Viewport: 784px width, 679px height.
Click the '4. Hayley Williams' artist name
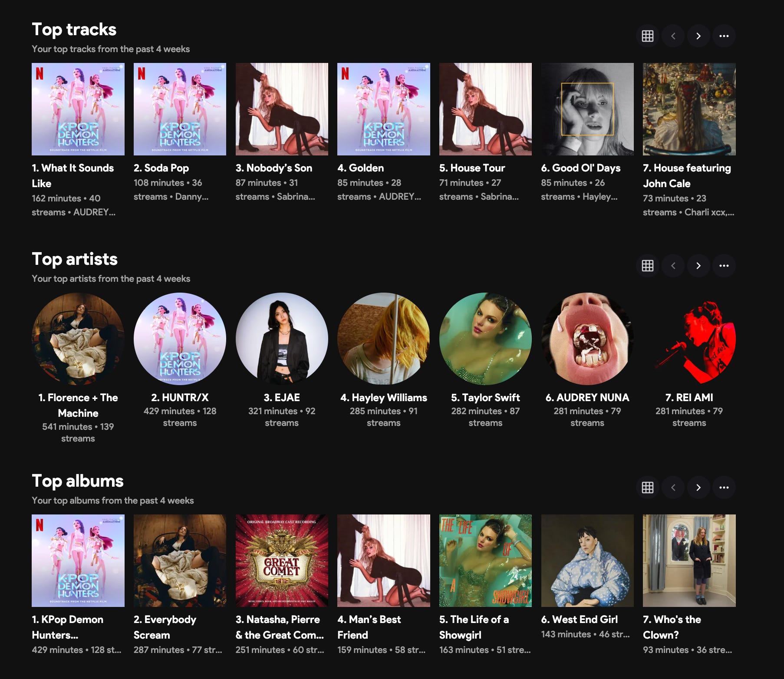(384, 397)
